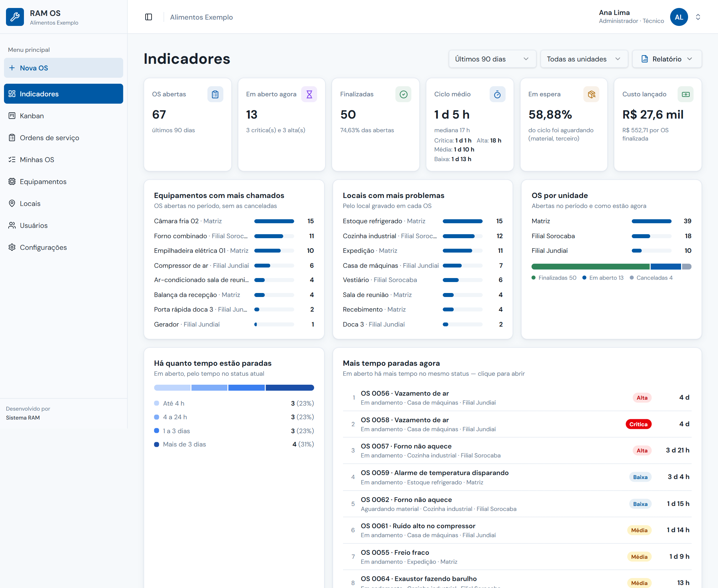The image size is (718, 588).
Task: Click the green Finalizadas segment of status bar
Action: pos(590,266)
